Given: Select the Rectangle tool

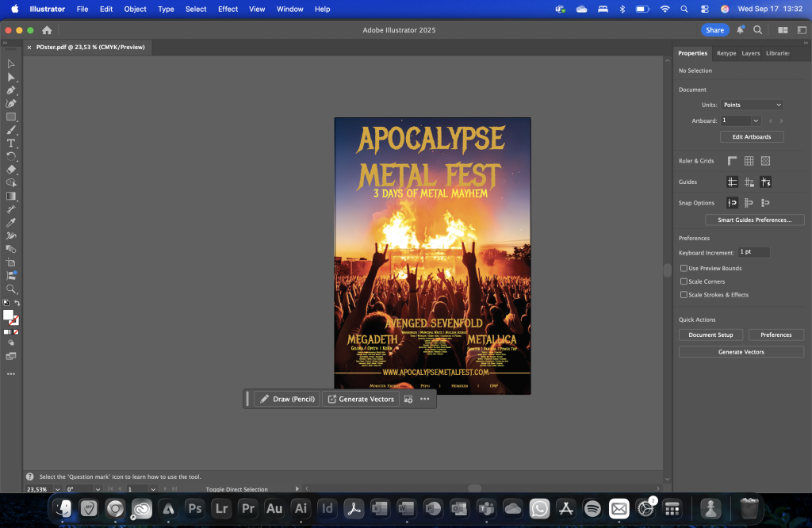Looking at the screenshot, I should 11,117.
